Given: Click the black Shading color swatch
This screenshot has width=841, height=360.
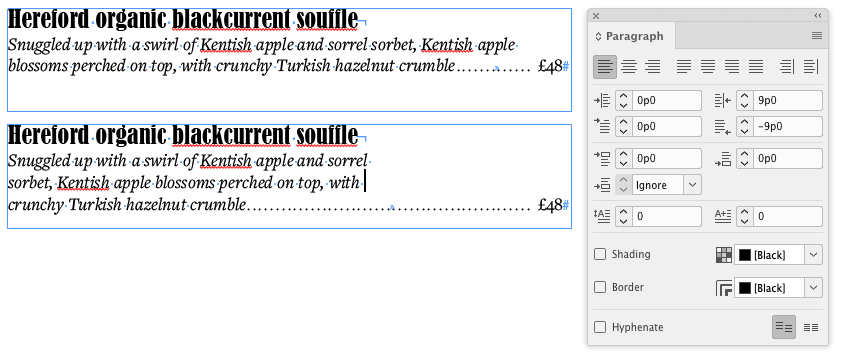Looking at the screenshot, I should [x=745, y=255].
